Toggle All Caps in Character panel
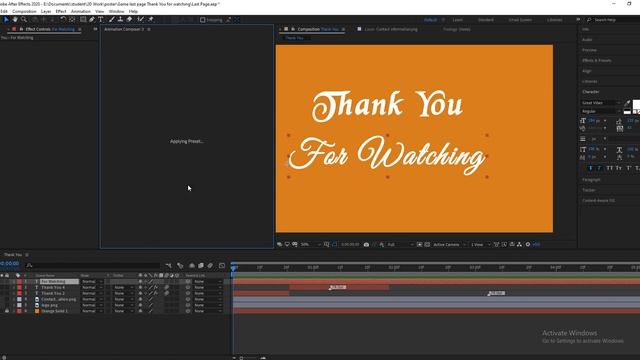 coord(609,168)
